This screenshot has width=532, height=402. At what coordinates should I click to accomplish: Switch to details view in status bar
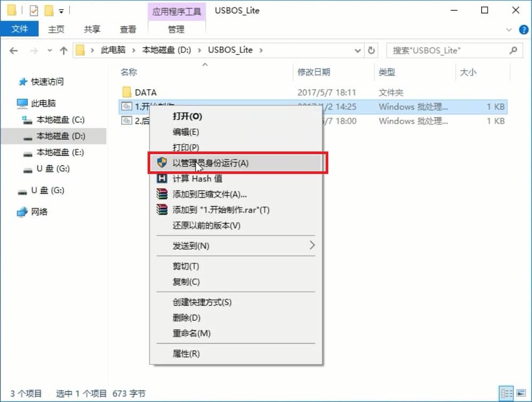505,393
